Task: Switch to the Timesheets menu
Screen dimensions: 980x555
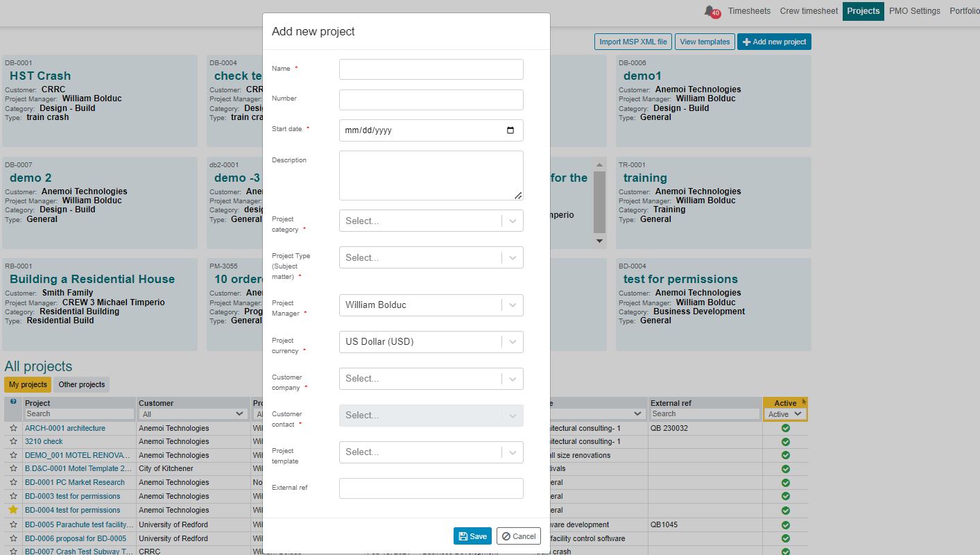Action: (749, 11)
